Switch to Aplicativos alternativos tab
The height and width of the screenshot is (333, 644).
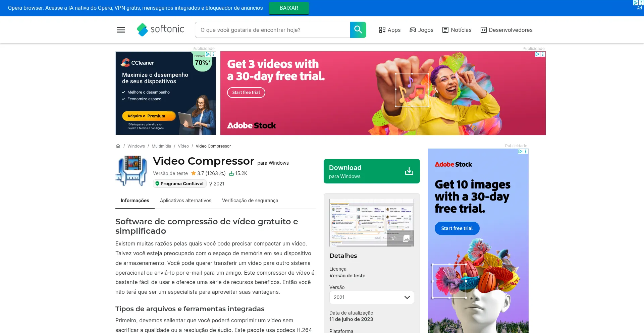click(185, 201)
